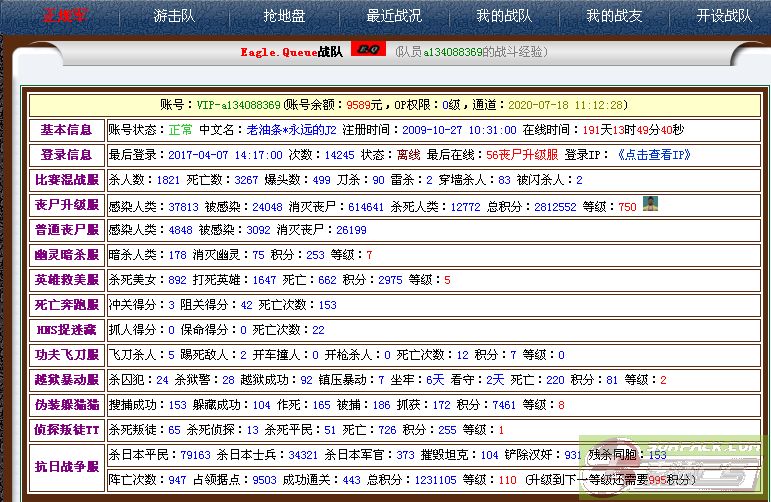Select 我的战友 in the navigation bar
Image resolution: width=771 pixels, height=502 pixels.
click(x=613, y=16)
